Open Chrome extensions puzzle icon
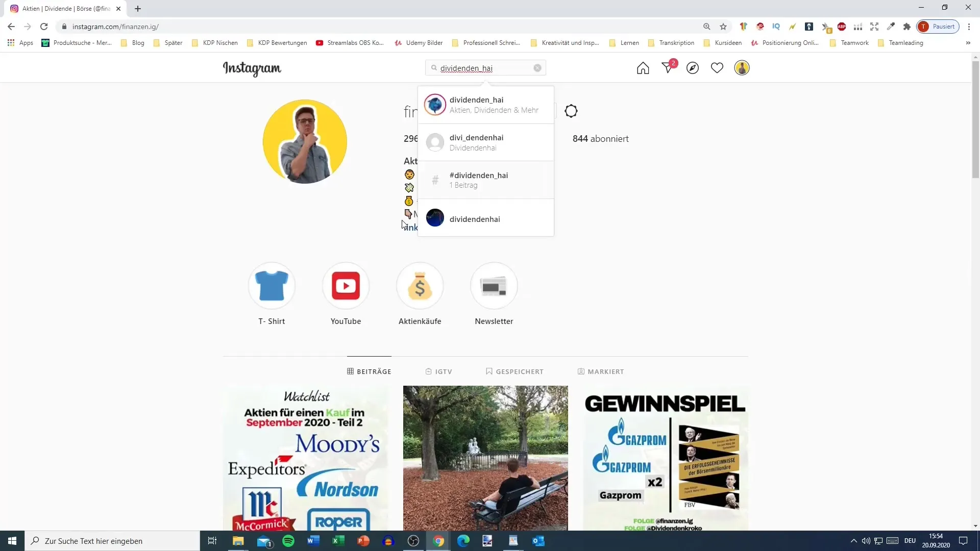The width and height of the screenshot is (980, 551). [906, 27]
